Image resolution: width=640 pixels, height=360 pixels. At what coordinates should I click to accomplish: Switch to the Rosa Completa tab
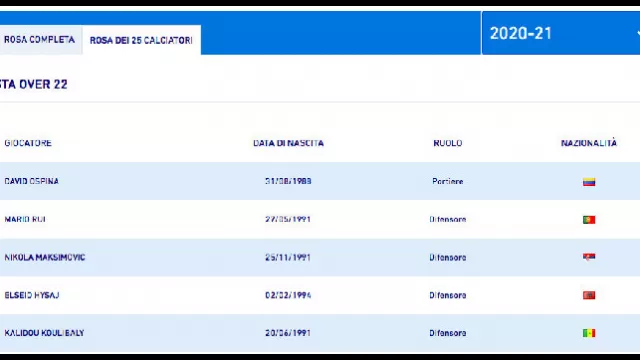click(x=40, y=40)
